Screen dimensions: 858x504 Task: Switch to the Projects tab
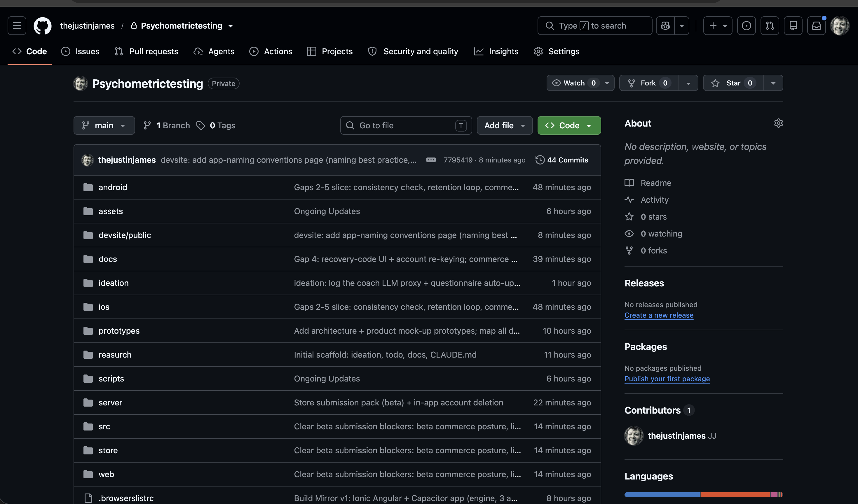(330, 51)
